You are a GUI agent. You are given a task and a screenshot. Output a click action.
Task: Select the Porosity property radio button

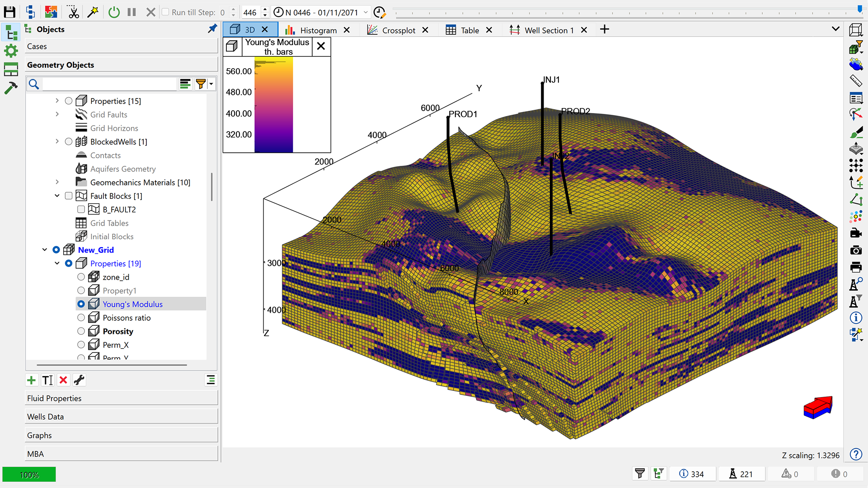81,331
